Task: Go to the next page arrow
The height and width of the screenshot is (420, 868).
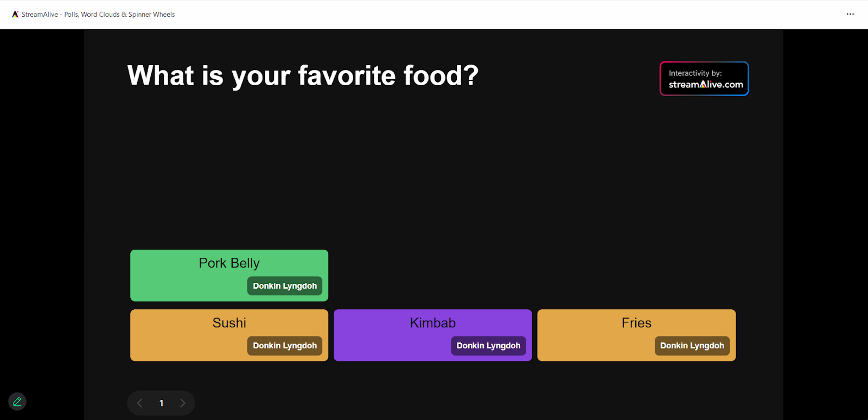Action: tap(183, 403)
